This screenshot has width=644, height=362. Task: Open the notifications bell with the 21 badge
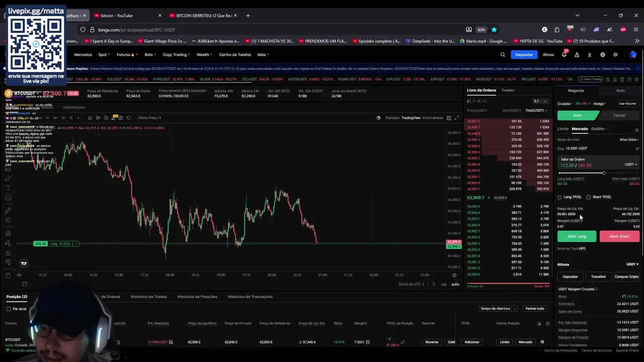564,54
